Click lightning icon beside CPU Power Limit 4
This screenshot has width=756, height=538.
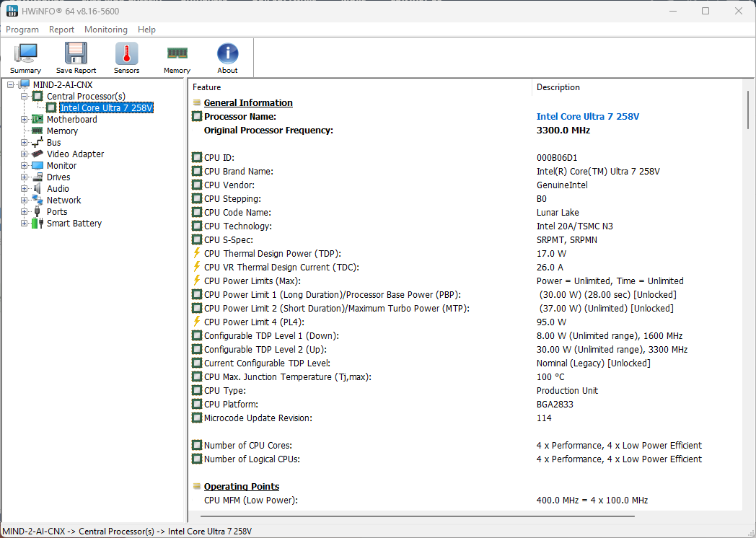click(196, 322)
